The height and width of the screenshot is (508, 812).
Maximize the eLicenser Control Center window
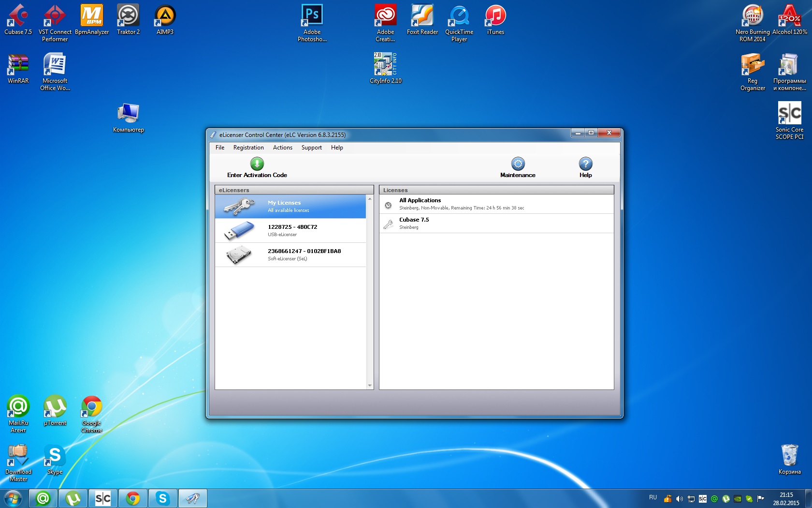point(591,133)
